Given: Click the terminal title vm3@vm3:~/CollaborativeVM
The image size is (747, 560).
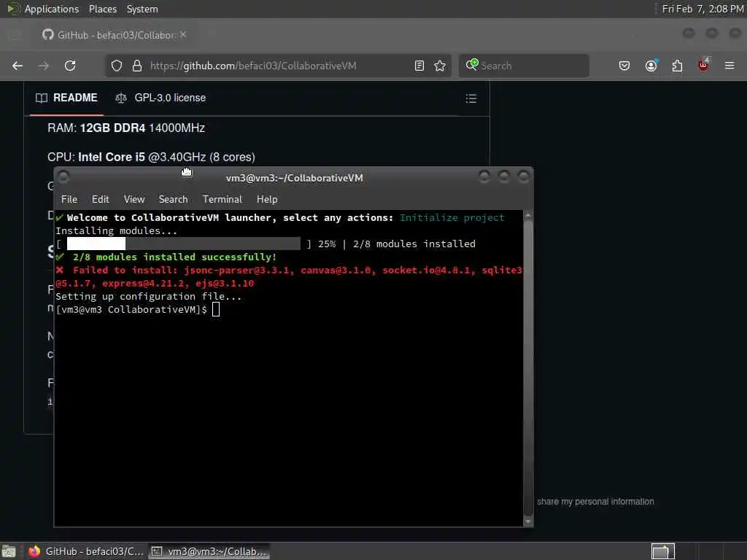Looking at the screenshot, I should tap(295, 178).
